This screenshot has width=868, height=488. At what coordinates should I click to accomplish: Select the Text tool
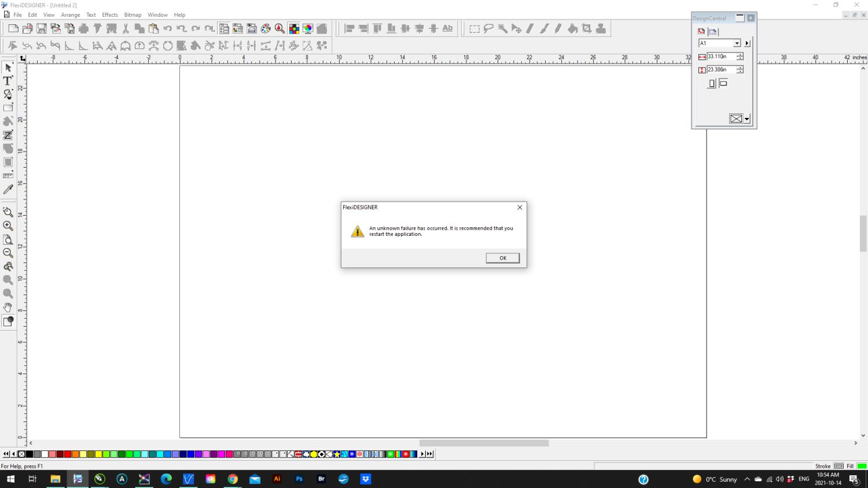pos(8,81)
